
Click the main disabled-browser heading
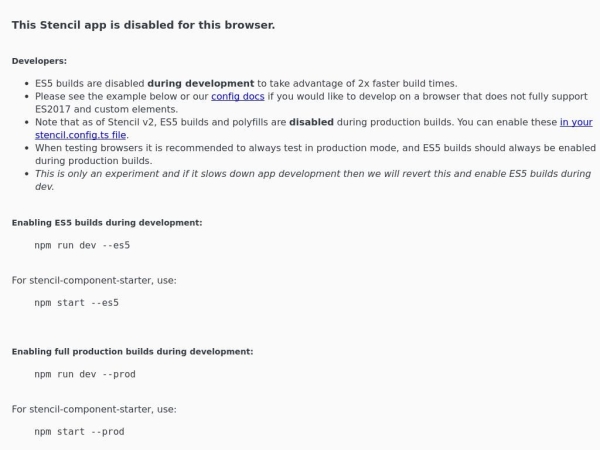click(143, 25)
